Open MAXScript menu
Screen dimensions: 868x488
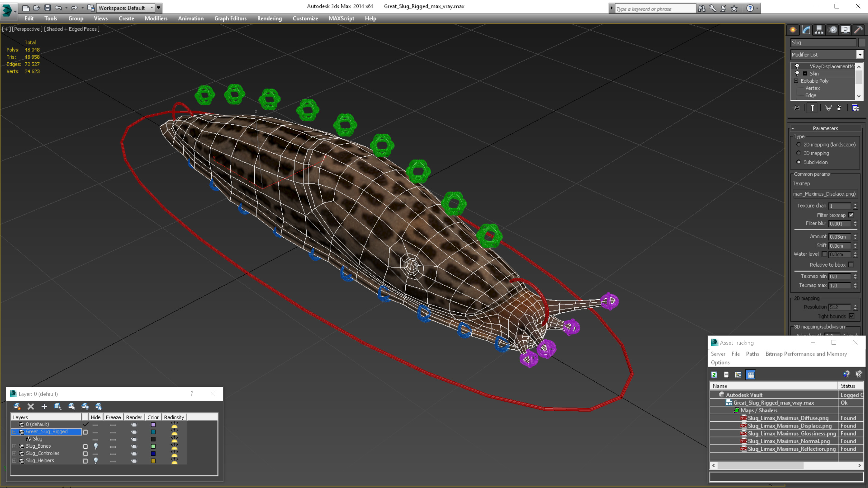[341, 18]
